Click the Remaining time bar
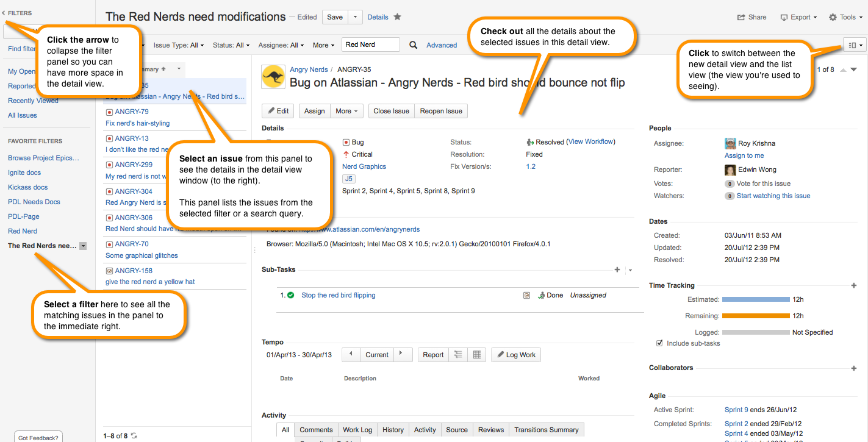The width and height of the screenshot is (868, 442). (755, 316)
